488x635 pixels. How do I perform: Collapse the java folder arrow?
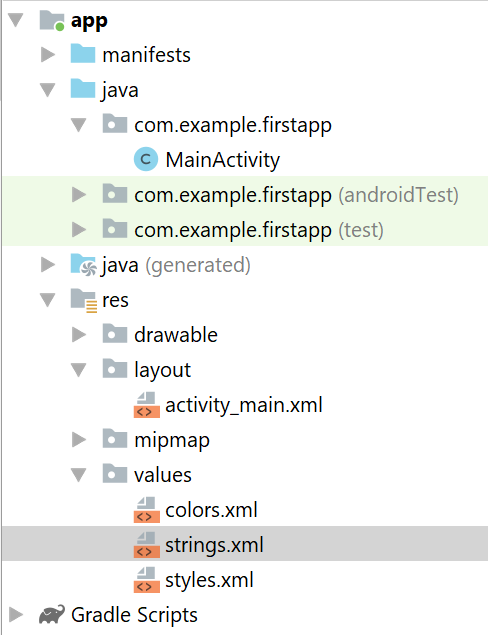pos(48,90)
